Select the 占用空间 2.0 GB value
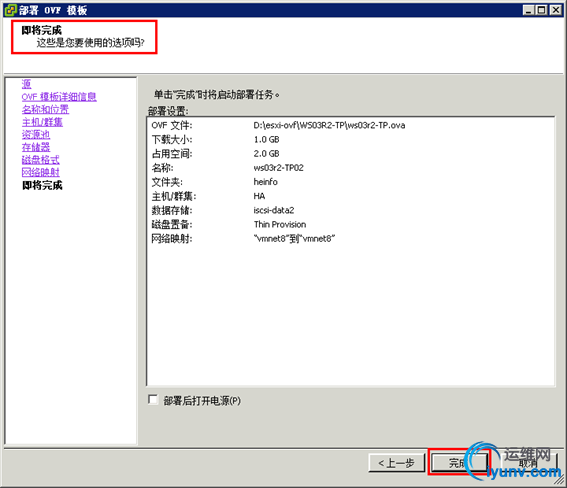Image resolution: width=567 pixels, height=488 pixels. click(x=267, y=154)
